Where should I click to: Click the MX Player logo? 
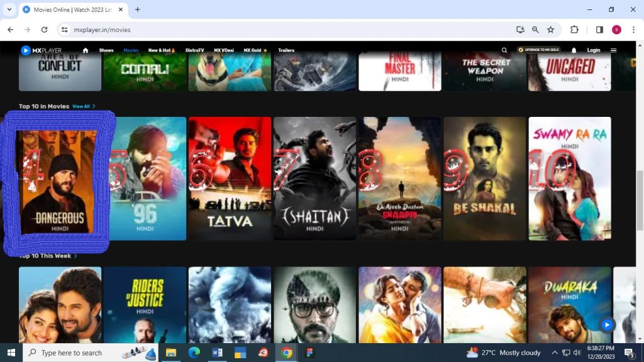(41, 50)
